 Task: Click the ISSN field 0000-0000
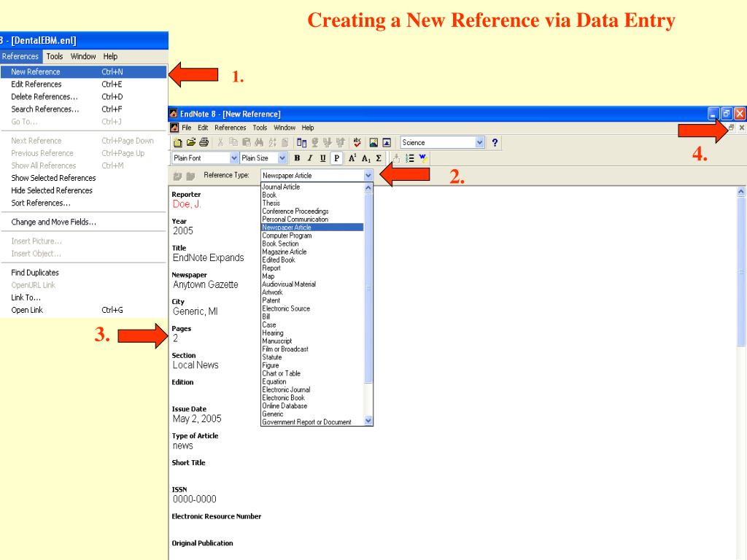click(194, 499)
